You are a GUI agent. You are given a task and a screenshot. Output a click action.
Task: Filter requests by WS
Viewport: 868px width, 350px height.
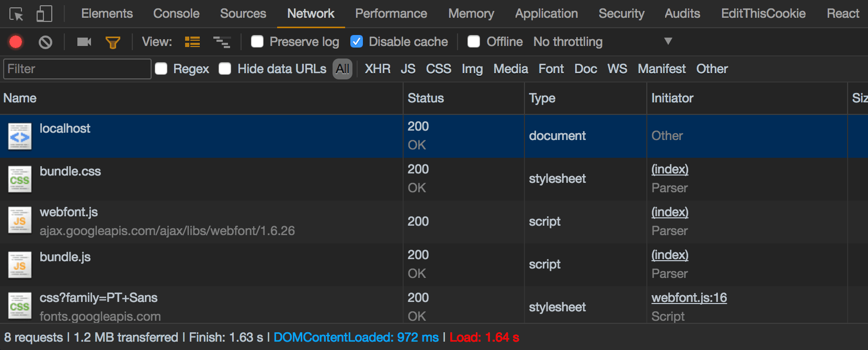(617, 69)
